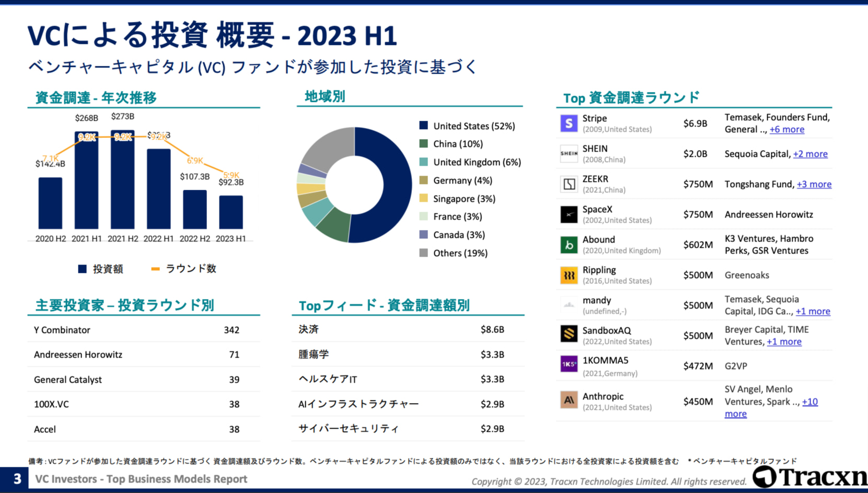This screenshot has height=493, width=868.
Task: Click the Abound logo icon
Action: click(569, 245)
